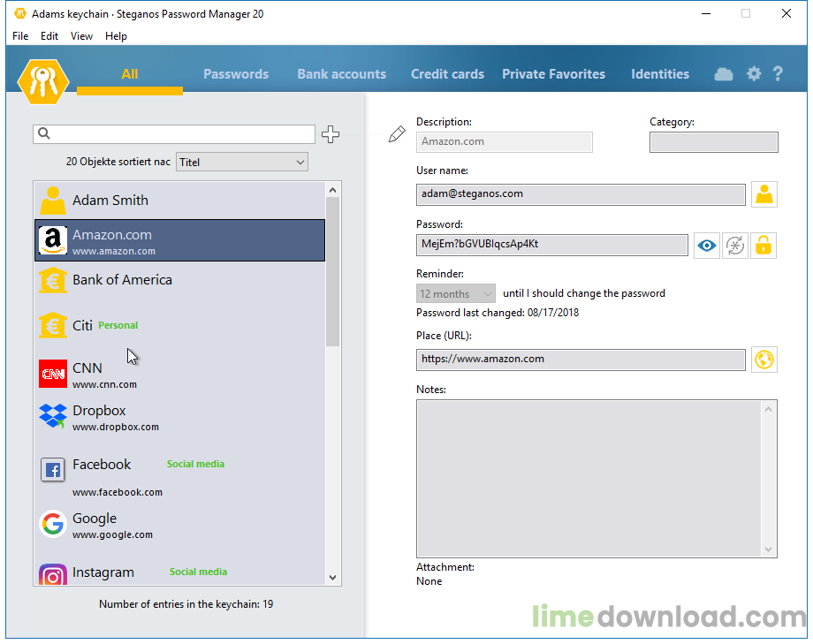Image resolution: width=813 pixels, height=644 pixels.
Task: Select the Bank accounts tab
Action: [x=341, y=74]
